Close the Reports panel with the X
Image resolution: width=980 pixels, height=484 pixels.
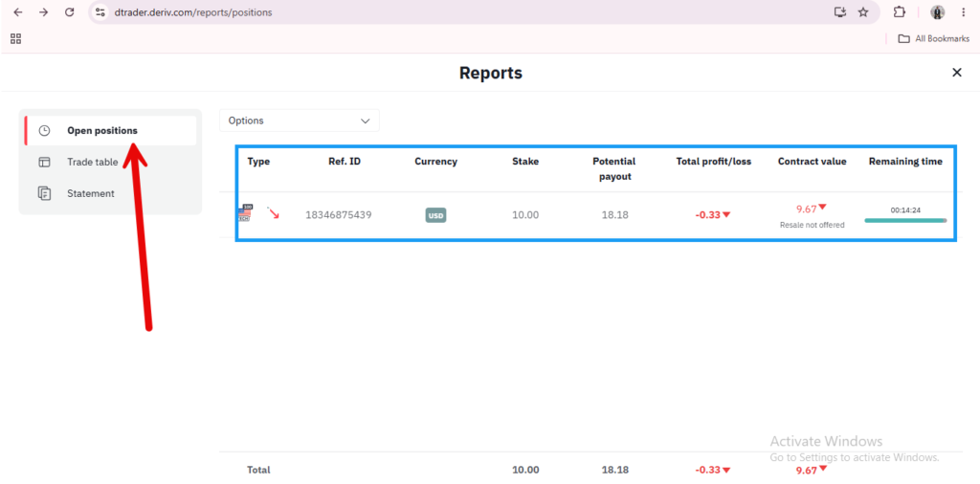pos(956,73)
